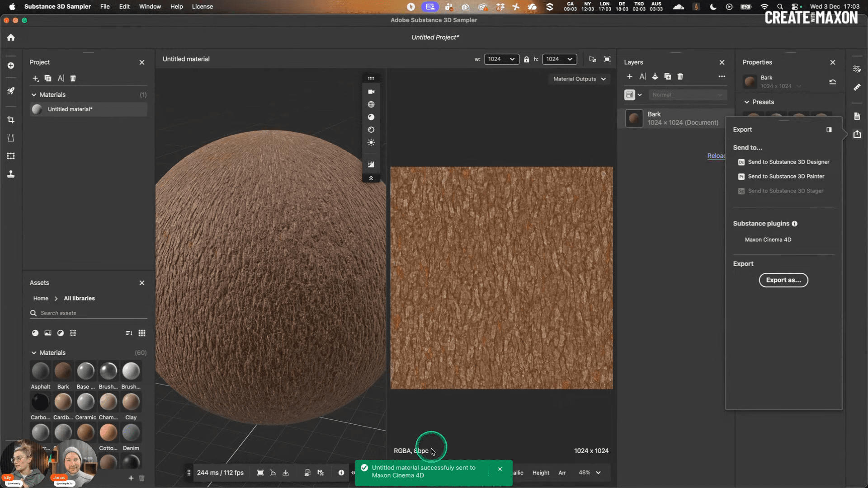Click the Reload link in Layers panel
Viewport: 868px width, 488px height.
click(x=716, y=156)
